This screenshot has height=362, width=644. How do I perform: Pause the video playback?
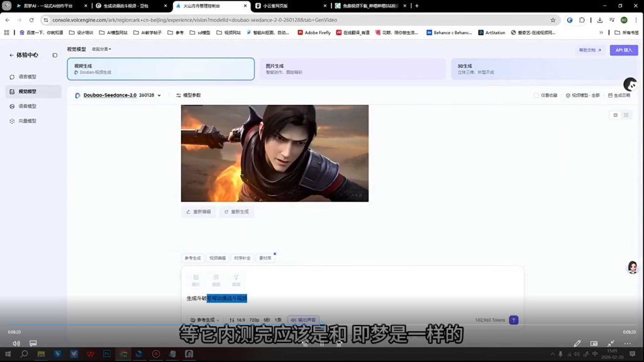(x=322, y=344)
